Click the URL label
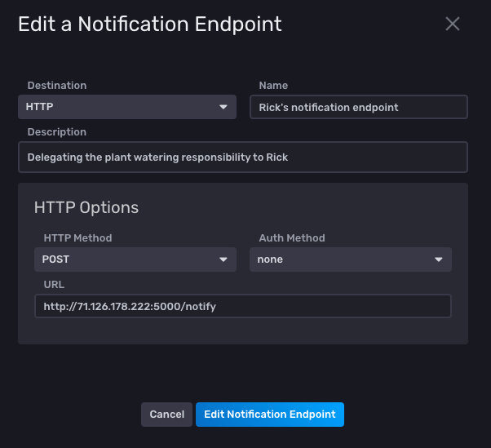Viewport: 491px width, 448px height. pos(54,285)
